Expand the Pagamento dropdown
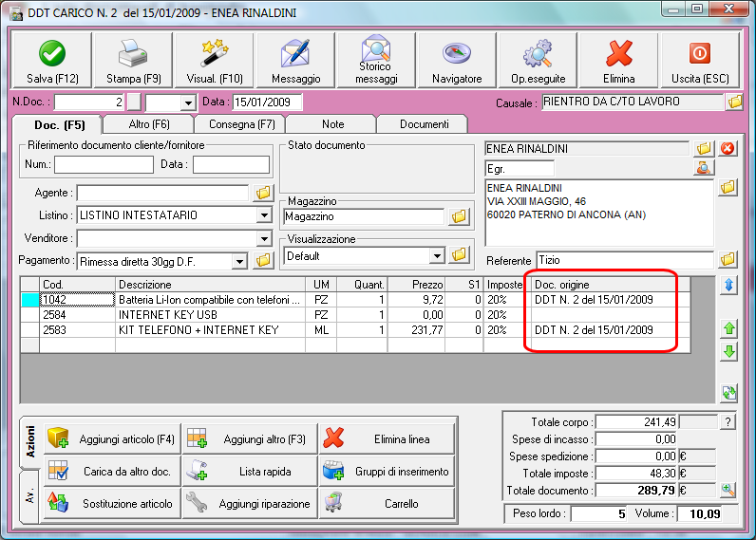This screenshot has height=540, width=756. (x=239, y=262)
